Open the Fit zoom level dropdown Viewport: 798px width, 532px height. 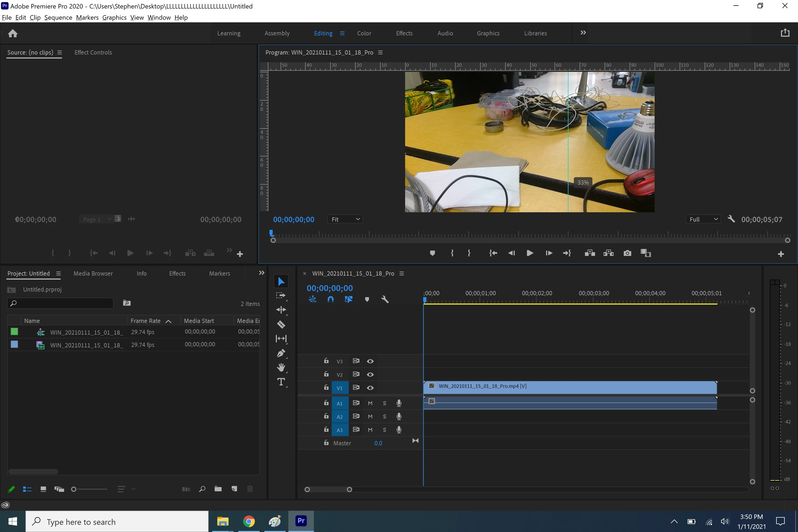[x=345, y=219]
